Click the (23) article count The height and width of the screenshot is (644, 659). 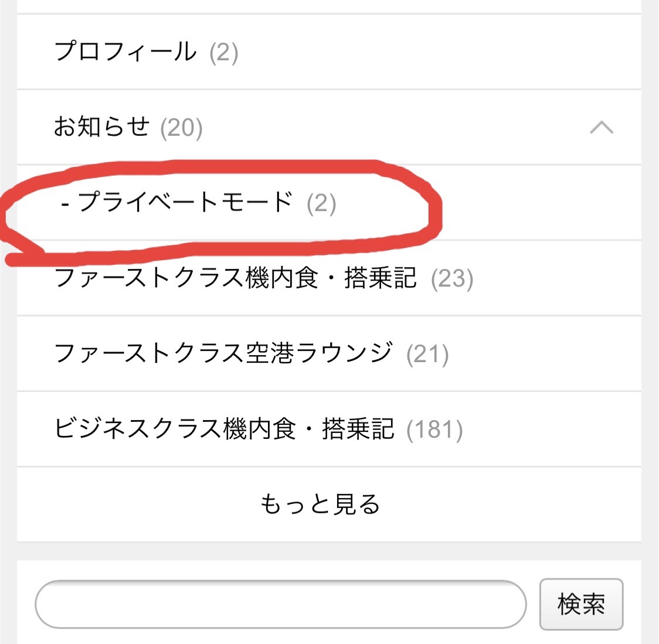pyautogui.click(x=452, y=279)
